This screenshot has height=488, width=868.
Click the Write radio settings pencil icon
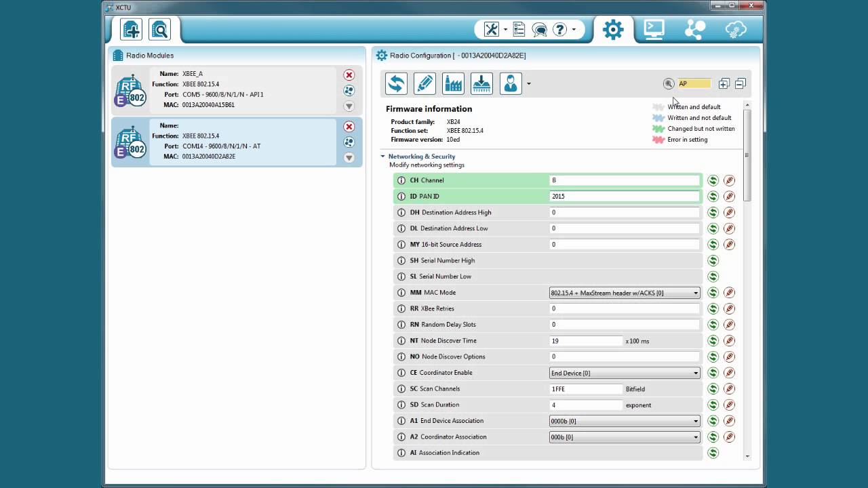pyautogui.click(x=425, y=83)
